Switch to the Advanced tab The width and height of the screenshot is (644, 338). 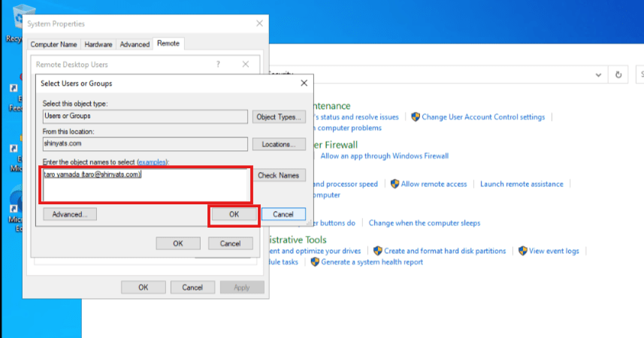[x=135, y=44]
